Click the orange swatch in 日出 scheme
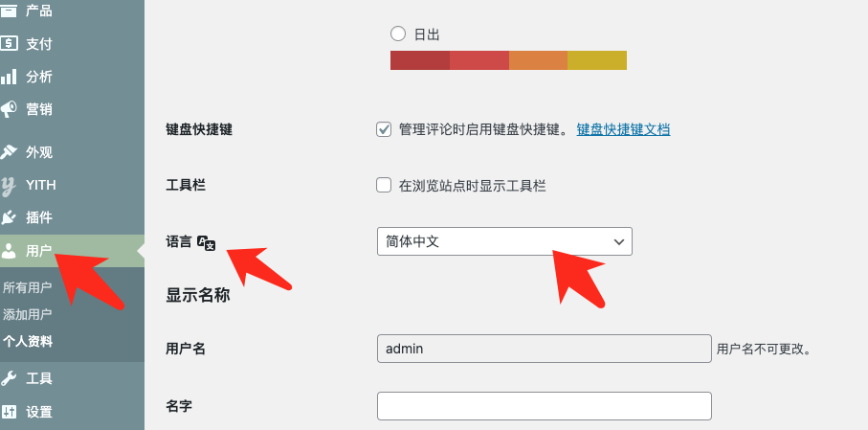This screenshot has width=868, height=430. [x=538, y=60]
